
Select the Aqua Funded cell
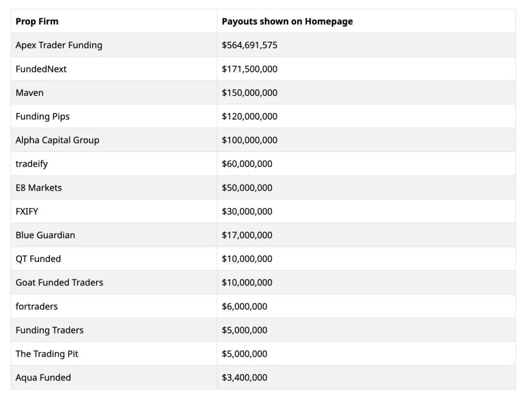(43, 378)
